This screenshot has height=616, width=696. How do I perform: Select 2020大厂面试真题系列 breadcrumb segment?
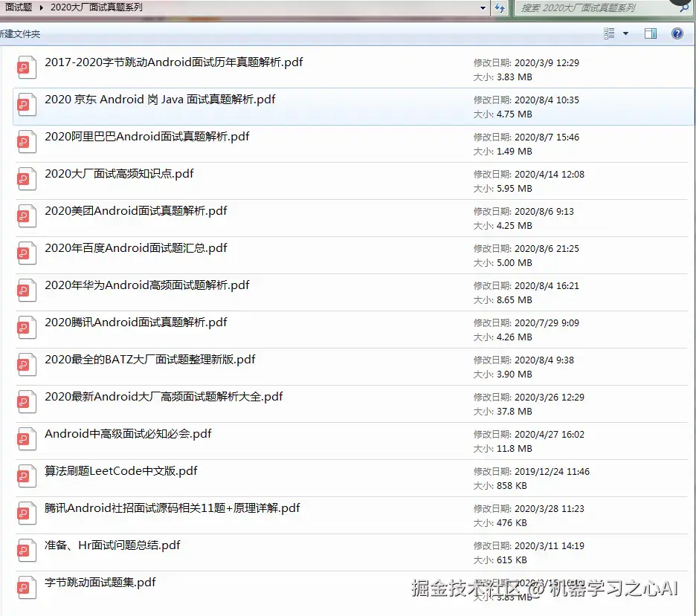tap(97, 7)
